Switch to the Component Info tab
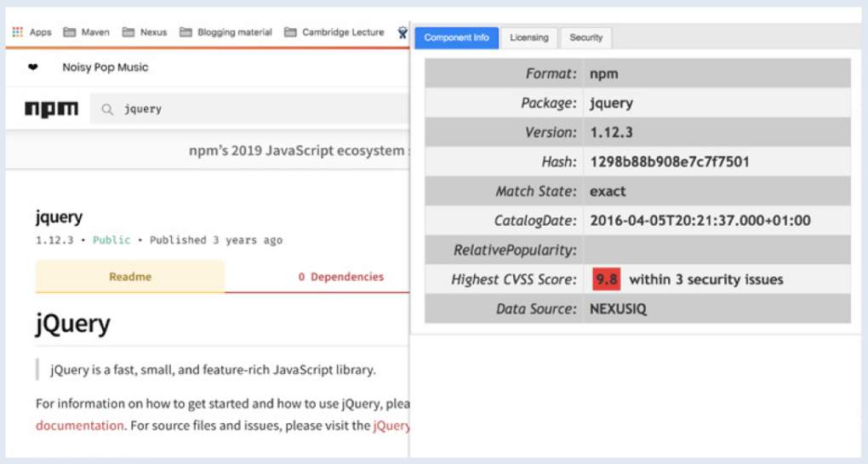The width and height of the screenshot is (868, 464). point(457,37)
